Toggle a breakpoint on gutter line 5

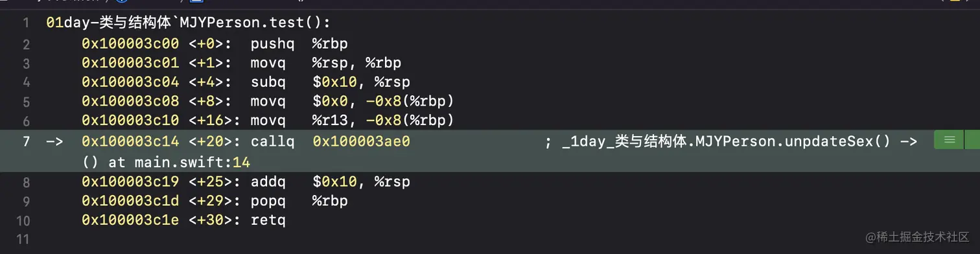pyautogui.click(x=26, y=102)
